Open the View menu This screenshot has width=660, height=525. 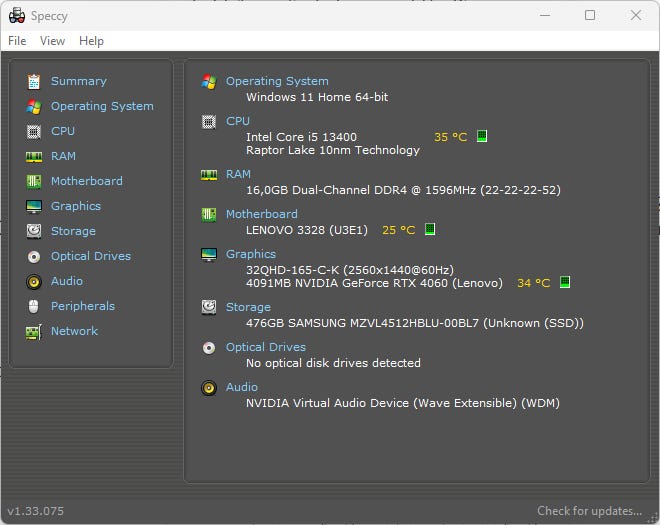pos(52,41)
